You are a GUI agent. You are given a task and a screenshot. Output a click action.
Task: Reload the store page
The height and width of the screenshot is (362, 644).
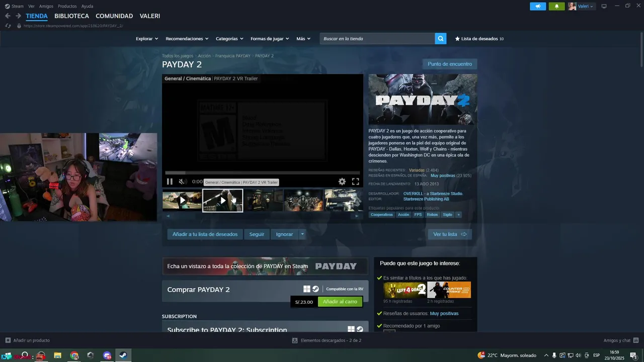tap(8, 26)
